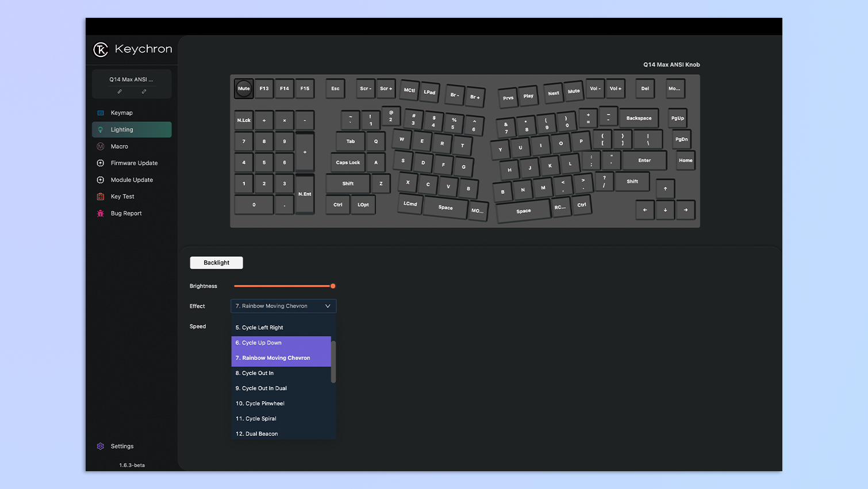868x489 pixels.
Task: Open Key Test via its clipboard icon
Action: coord(101,197)
